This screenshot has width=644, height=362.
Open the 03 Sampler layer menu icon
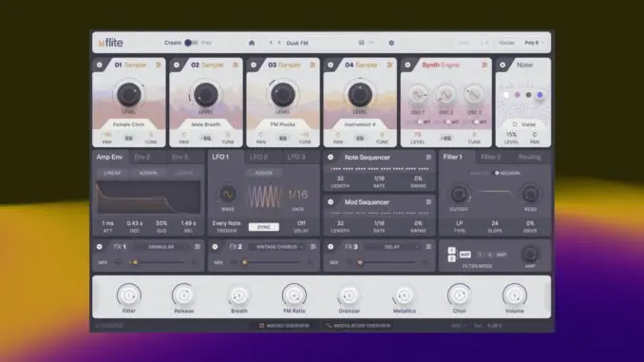coord(313,65)
